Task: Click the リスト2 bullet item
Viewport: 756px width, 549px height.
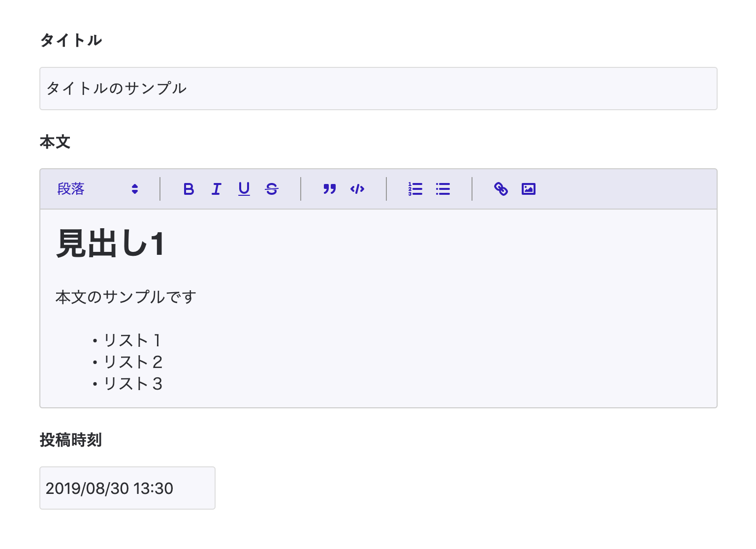Action: (x=132, y=362)
